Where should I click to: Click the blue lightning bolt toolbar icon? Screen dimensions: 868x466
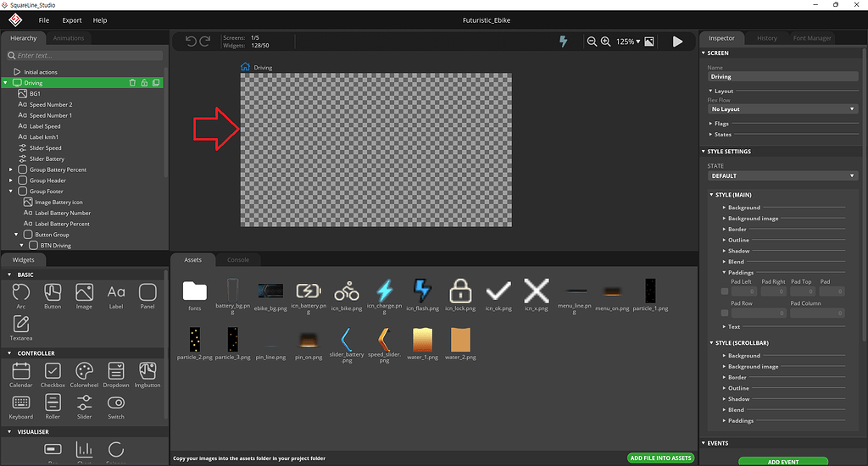(564, 42)
